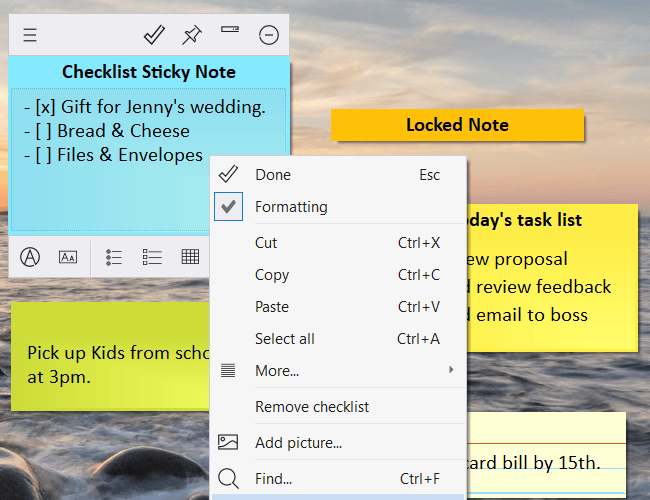The image size is (650, 500).
Task: Click Select all in the context menu
Action: click(x=338, y=339)
